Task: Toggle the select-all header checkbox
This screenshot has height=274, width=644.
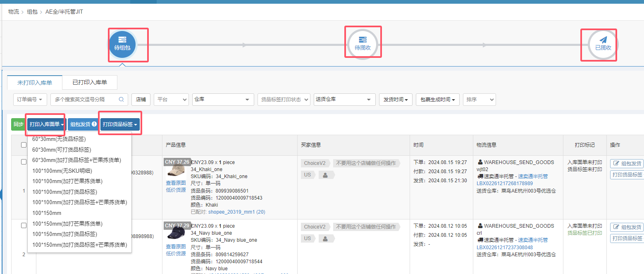Action: (24, 145)
